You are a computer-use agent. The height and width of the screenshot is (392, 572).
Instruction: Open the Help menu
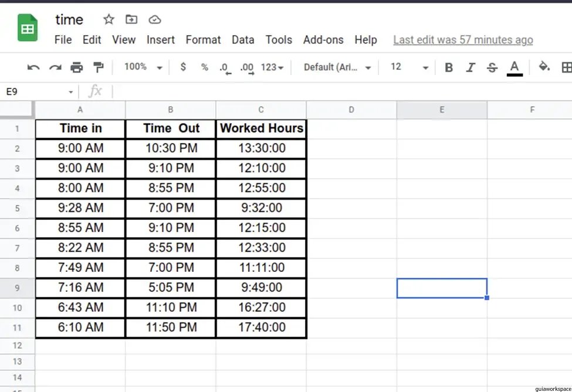[x=365, y=40]
